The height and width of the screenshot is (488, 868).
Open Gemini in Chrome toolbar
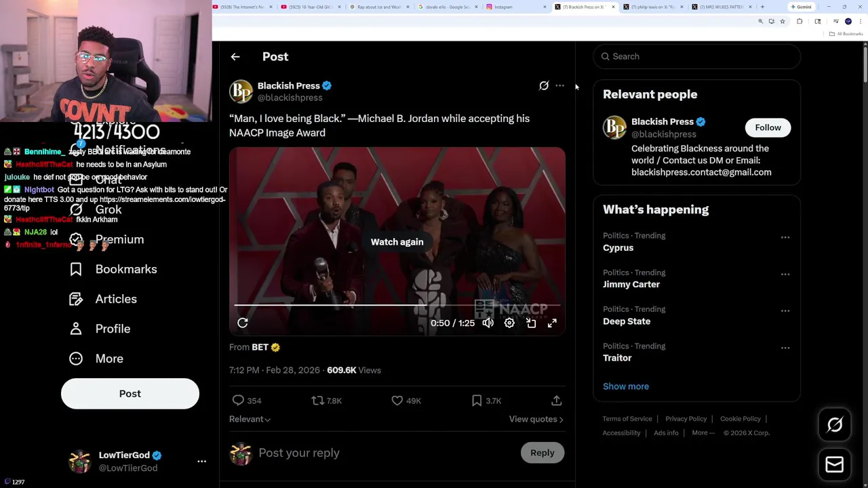(801, 7)
